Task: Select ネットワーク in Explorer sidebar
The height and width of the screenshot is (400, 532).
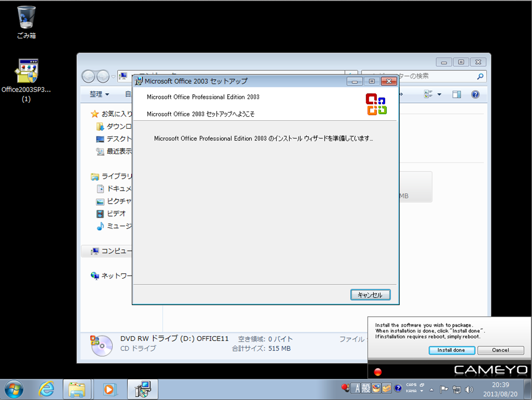Action: click(112, 276)
